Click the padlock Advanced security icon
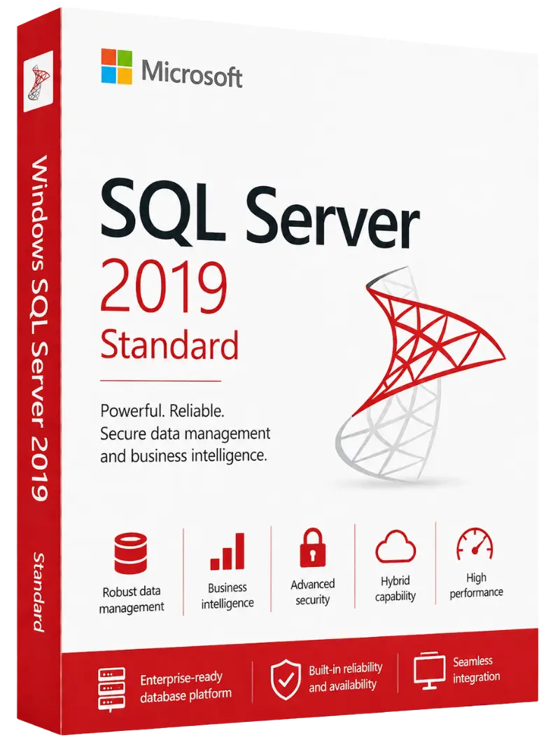560x747 pixels. coord(312,547)
